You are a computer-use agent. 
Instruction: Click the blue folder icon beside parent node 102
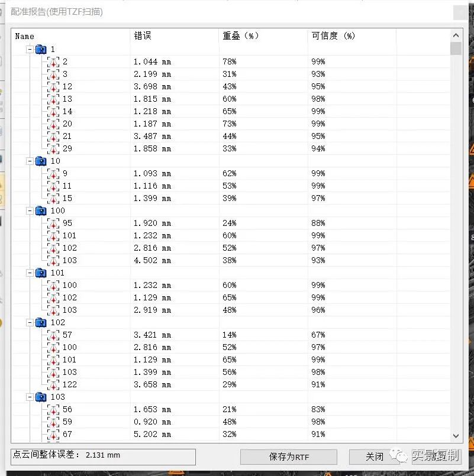(x=41, y=322)
